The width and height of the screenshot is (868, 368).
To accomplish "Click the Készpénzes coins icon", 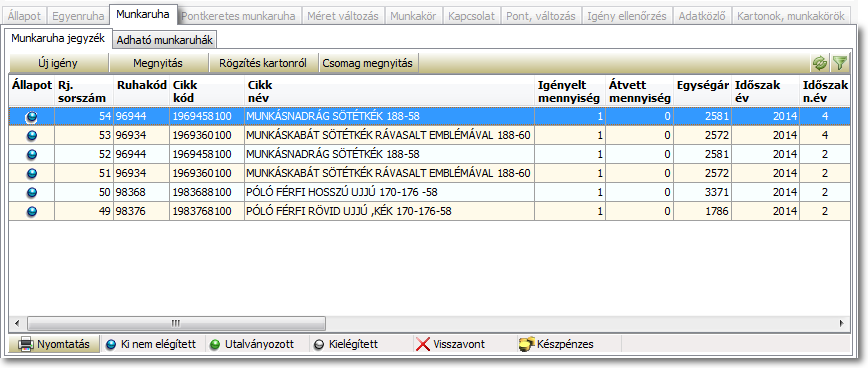I will (526, 344).
